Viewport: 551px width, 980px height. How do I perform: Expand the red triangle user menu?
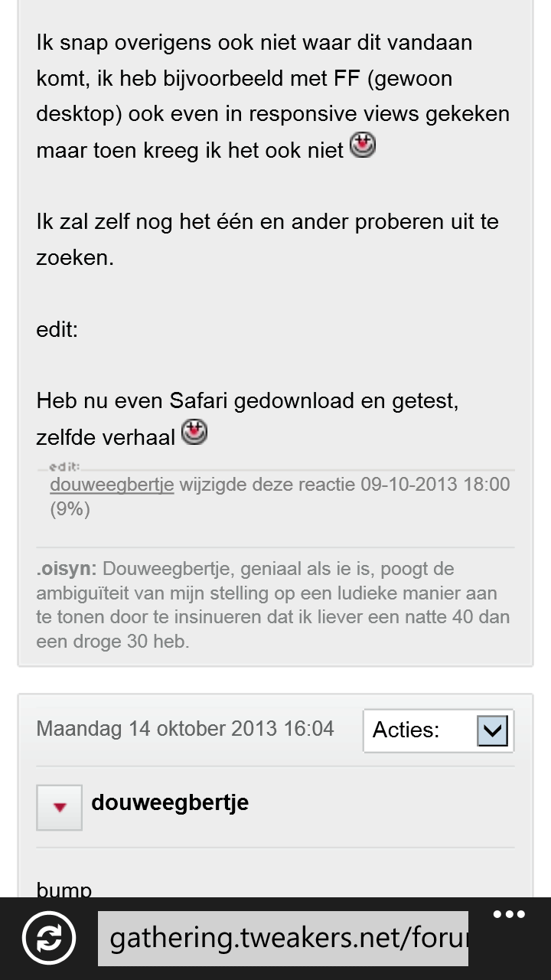pyautogui.click(x=59, y=807)
